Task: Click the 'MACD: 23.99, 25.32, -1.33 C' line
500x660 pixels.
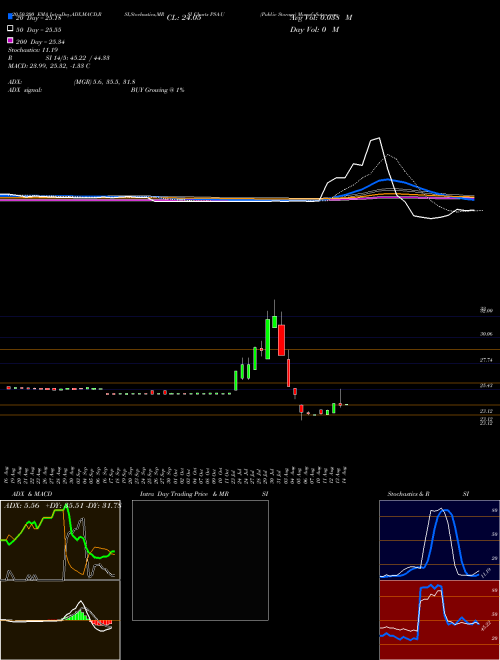Action: [x=49, y=66]
